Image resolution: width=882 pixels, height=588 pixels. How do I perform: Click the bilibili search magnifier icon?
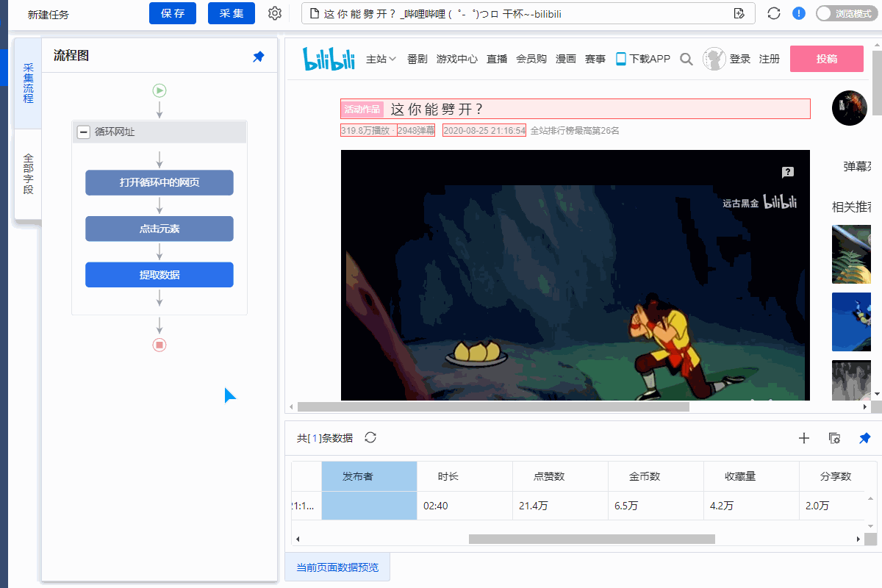(686, 60)
